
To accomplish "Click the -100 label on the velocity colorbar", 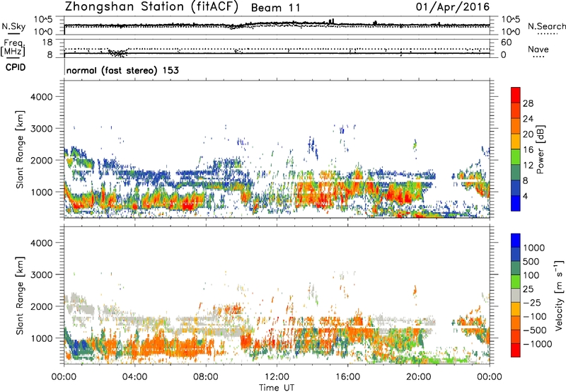I will pyautogui.click(x=535, y=316).
